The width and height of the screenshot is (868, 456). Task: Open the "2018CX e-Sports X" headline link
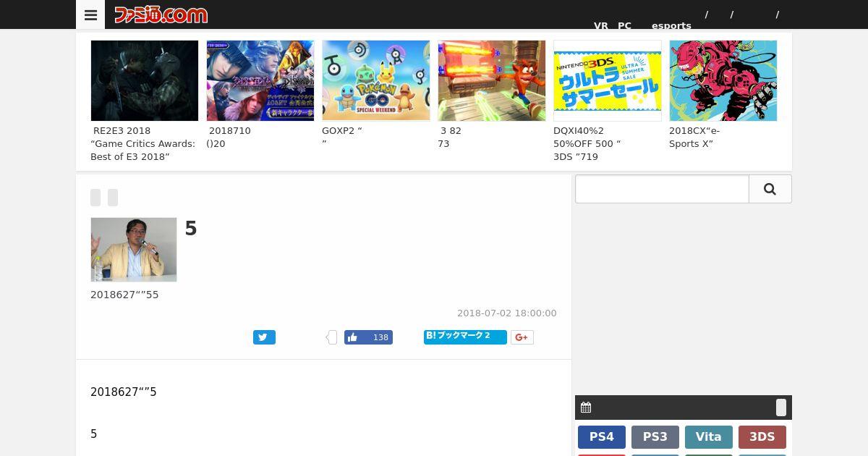(694, 137)
